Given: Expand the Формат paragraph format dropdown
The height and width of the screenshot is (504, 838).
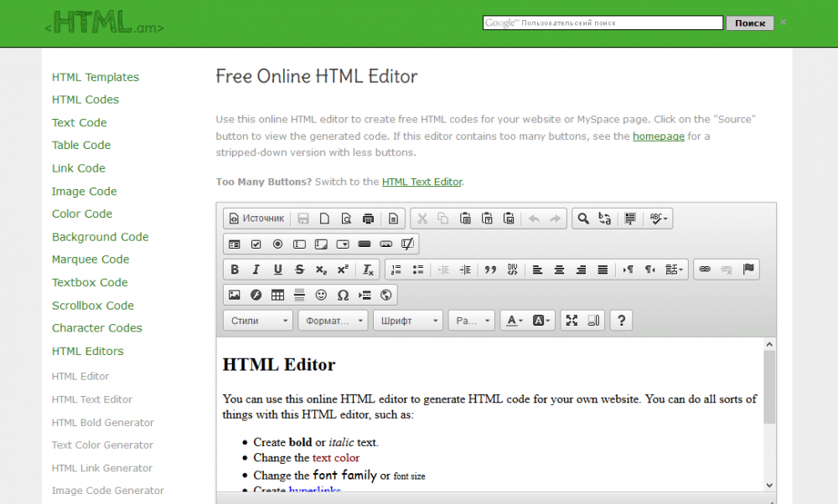Looking at the screenshot, I should click(334, 320).
